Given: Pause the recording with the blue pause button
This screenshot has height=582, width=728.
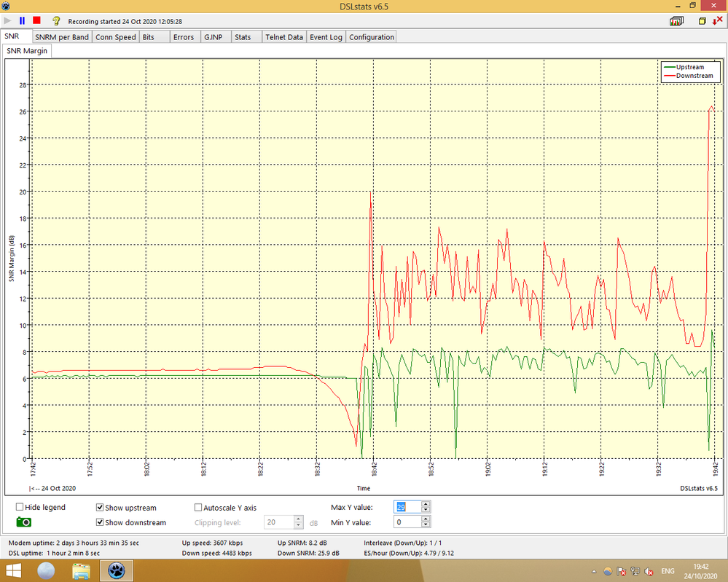Looking at the screenshot, I should pyautogui.click(x=22, y=21).
